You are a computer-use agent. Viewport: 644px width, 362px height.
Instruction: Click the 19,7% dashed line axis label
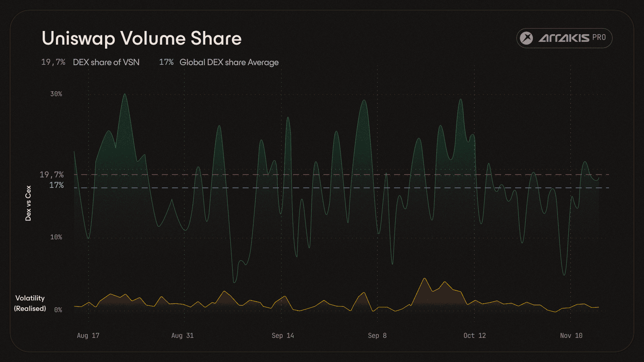click(x=52, y=175)
